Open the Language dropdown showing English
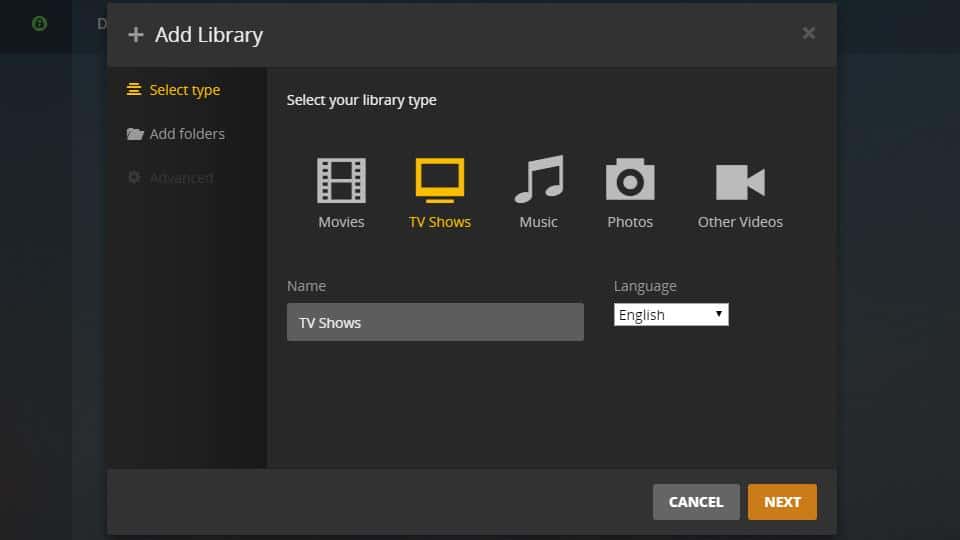960x540 pixels. pos(671,315)
